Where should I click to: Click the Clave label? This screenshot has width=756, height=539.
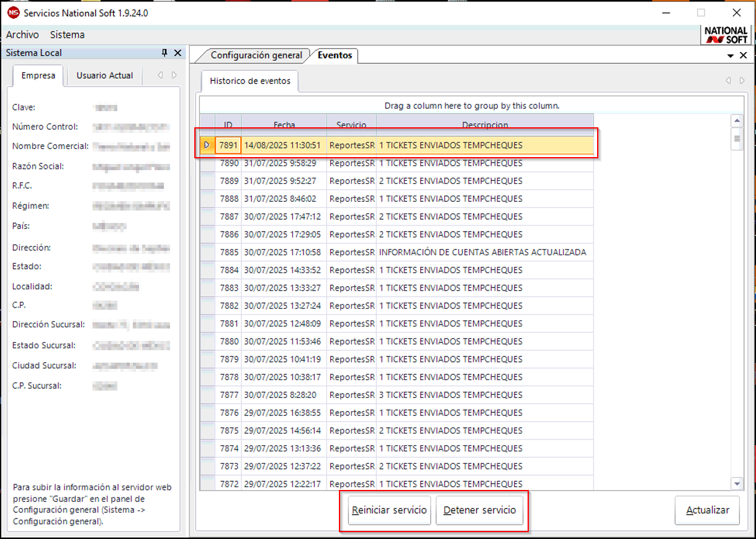[x=24, y=107]
